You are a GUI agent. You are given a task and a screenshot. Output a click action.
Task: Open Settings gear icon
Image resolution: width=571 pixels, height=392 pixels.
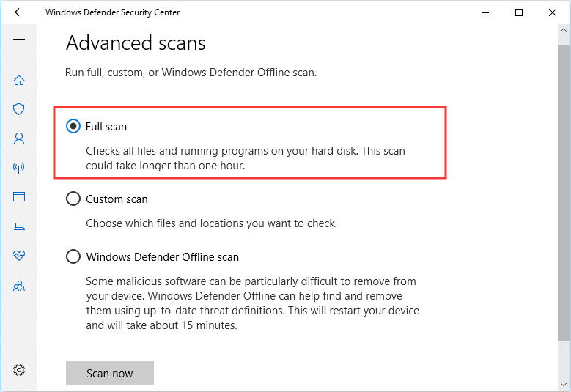[19, 370]
